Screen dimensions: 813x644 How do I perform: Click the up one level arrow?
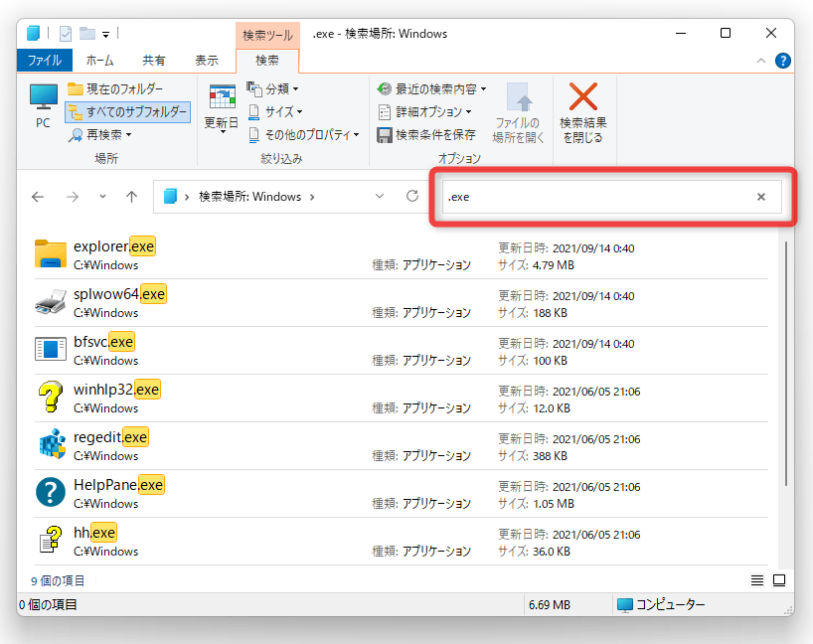[132, 197]
